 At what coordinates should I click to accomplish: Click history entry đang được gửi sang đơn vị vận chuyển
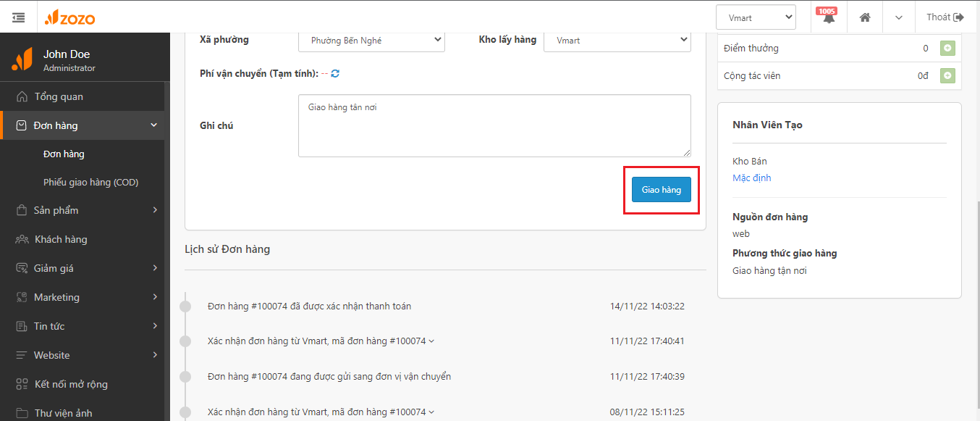[329, 376]
